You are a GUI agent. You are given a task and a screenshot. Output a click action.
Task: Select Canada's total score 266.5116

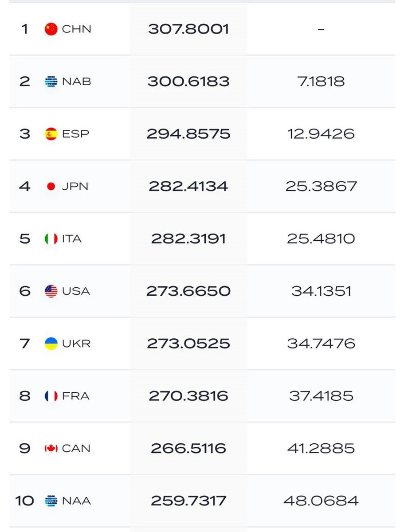click(x=188, y=449)
